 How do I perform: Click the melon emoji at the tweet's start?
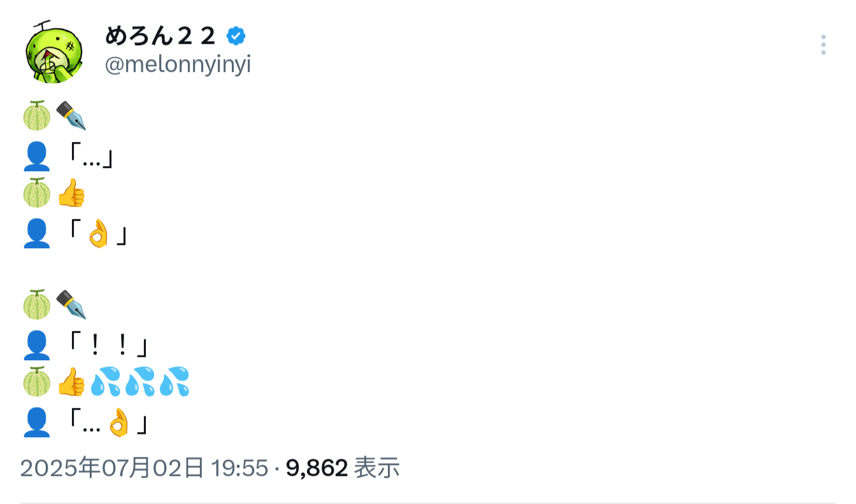[37, 116]
